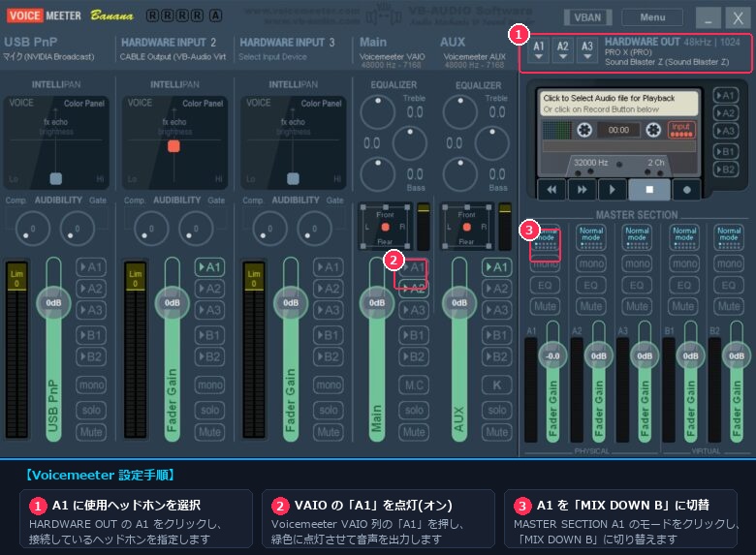The width and height of the screenshot is (756, 555).
Task: Disable A1 bus on AUX strip
Action: 496,267
